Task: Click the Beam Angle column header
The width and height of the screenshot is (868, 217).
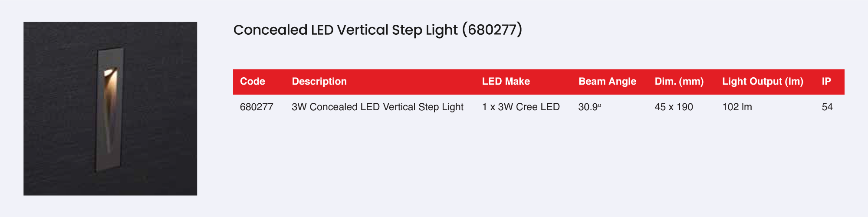Action: pyautogui.click(x=607, y=82)
